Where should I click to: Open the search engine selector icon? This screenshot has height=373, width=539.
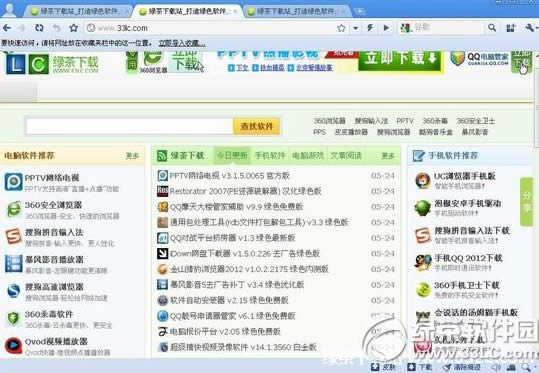(x=406, y=28)
